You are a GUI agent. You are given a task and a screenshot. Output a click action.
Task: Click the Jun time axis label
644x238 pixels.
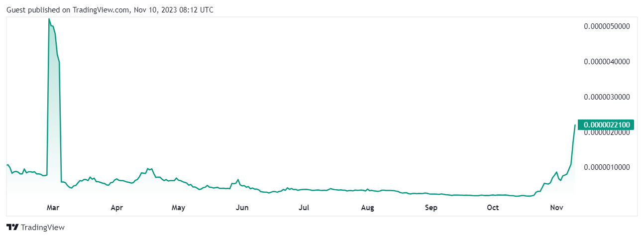[242, 208]
